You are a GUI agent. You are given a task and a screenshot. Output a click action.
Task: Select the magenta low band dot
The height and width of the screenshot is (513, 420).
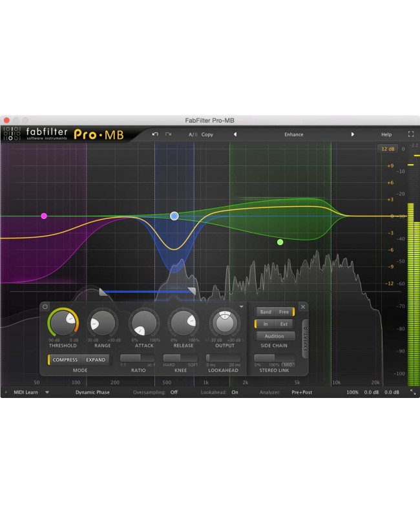click(44, 216)
